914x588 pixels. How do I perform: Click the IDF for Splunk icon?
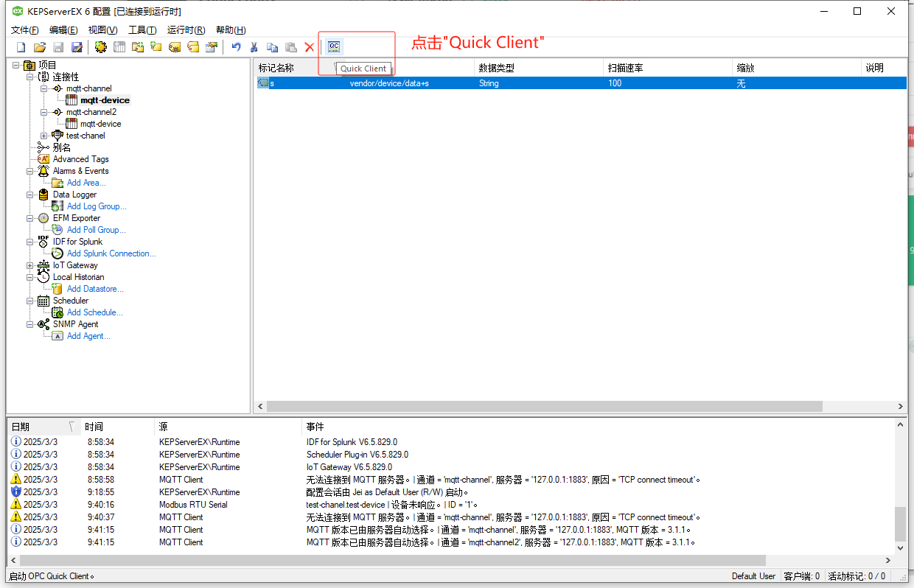[43, 242]
